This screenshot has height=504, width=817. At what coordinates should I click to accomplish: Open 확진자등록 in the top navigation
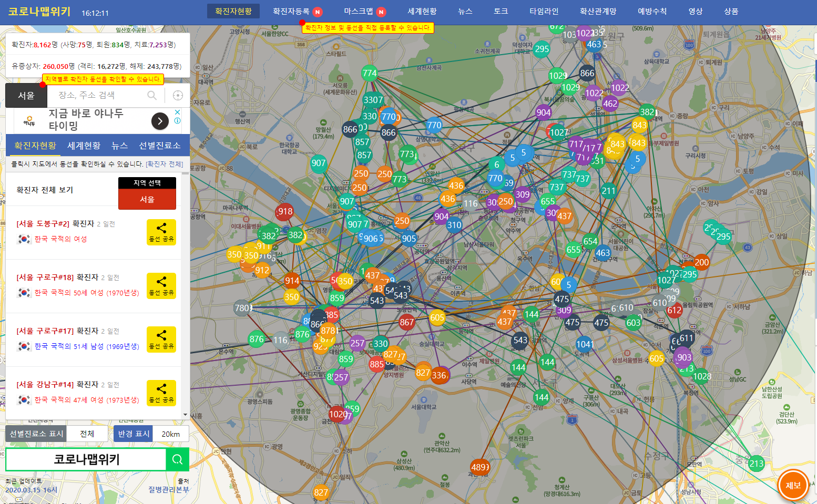291,11
